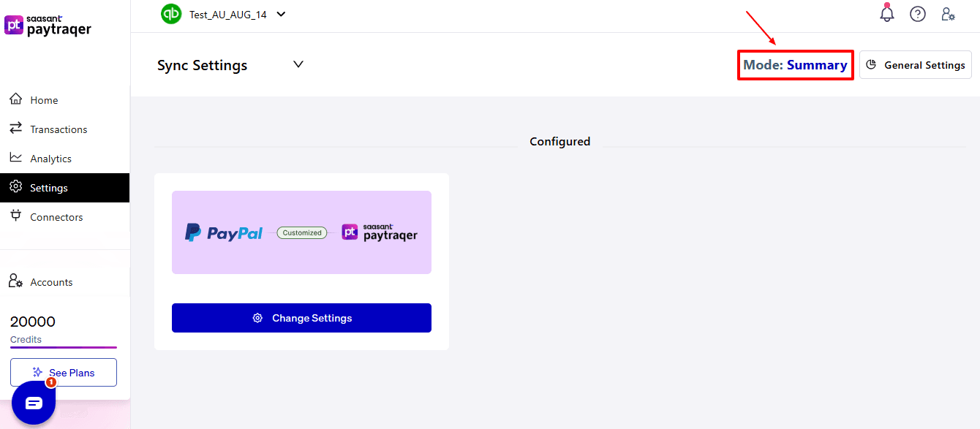Viewport: 980px width, 429px height.
Task: Open Accounts from the sidebar
Action: coord(51,282)
